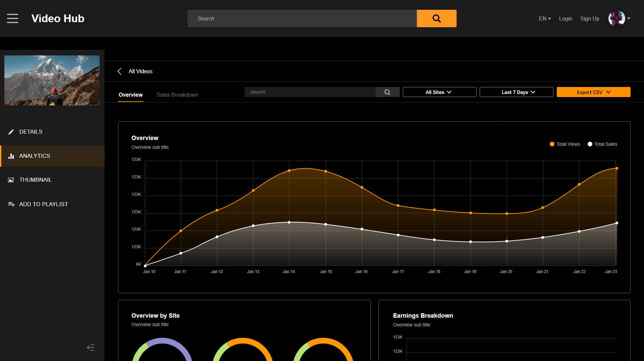Open the Export CSV dropdown button
Viewport: 644px width, 361px height.
coord(594,92)
